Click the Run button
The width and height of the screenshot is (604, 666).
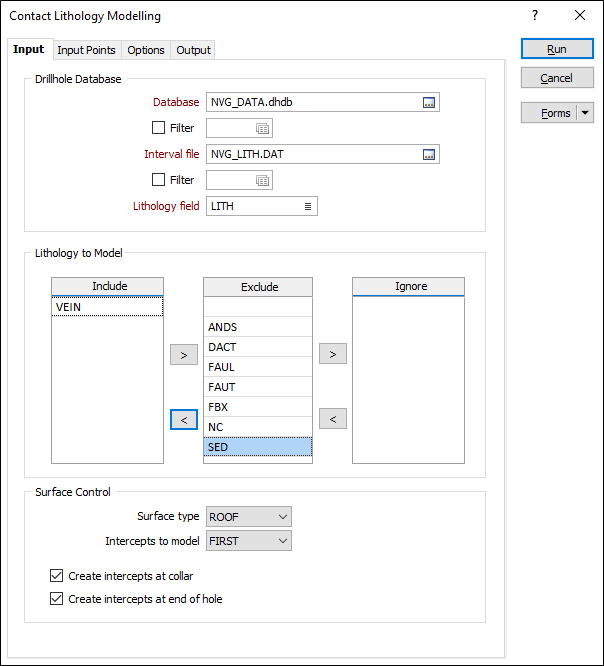[557, 49]
